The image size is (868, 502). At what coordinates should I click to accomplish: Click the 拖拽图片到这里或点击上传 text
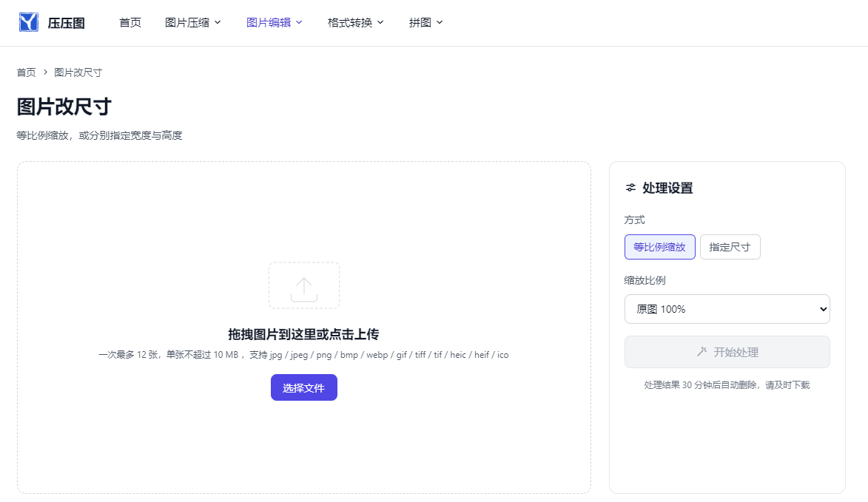(x=303, y=334)
